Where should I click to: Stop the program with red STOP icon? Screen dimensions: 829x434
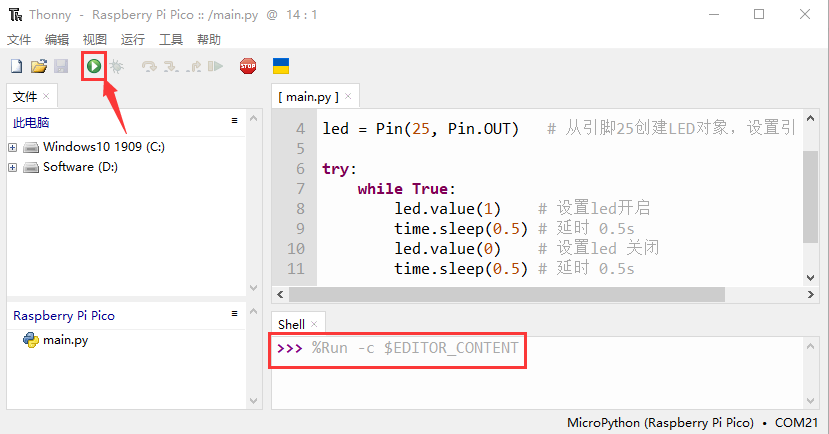click(x=248, y=66)
